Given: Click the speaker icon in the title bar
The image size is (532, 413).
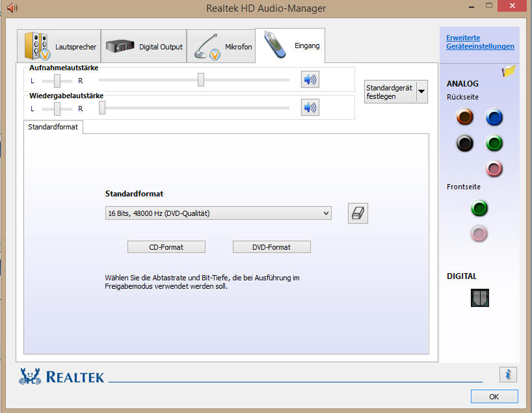Looking at the screenshot, I should (x=12, y=7).
